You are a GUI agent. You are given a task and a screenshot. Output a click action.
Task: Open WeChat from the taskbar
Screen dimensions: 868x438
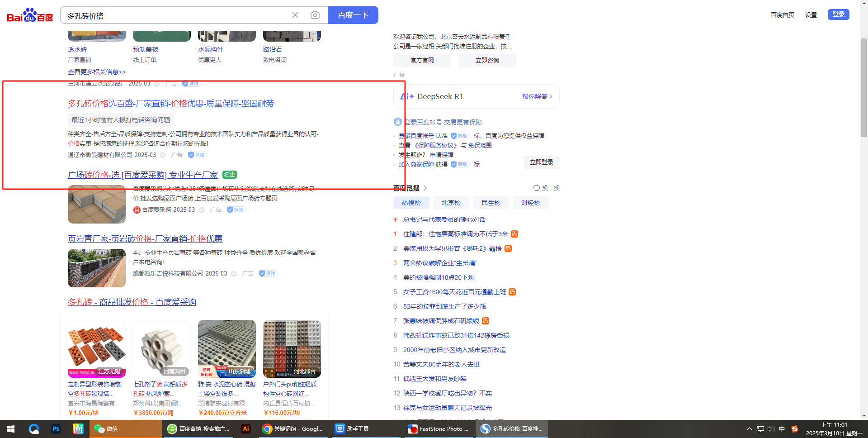click(106, 428)
